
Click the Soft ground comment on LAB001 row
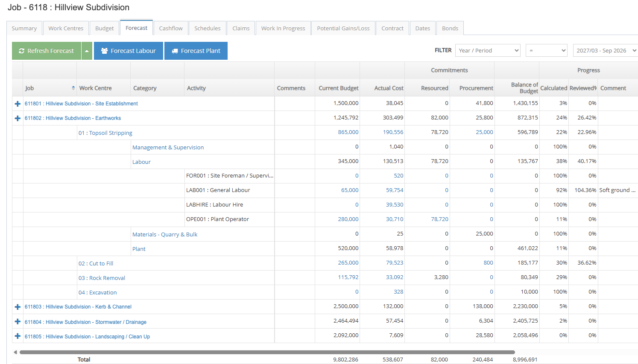coord(617,190)
